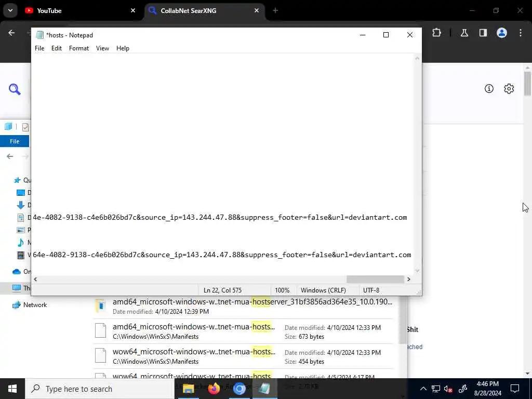Close the CollabNet SearXNG tab
The width and height of the screenshot is (532, 399).
pyautogui.click(x=257, y=10)
